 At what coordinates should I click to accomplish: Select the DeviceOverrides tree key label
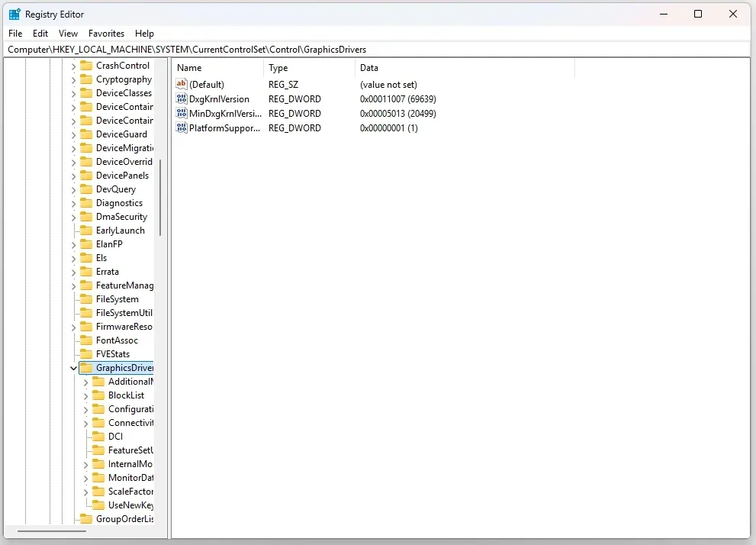(124, 162)
